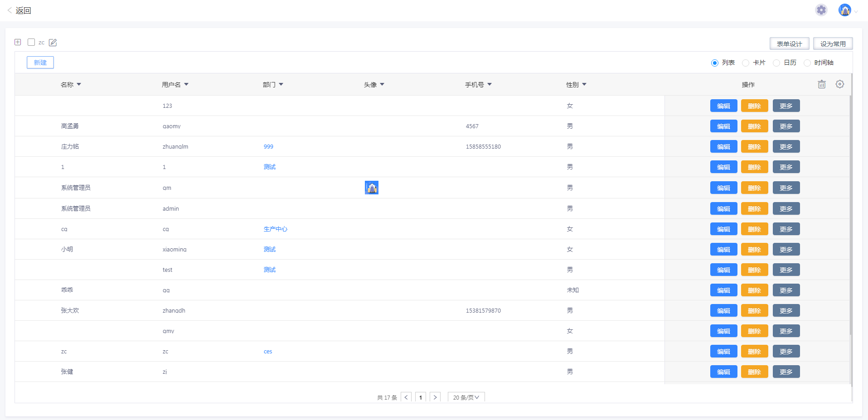This screenshot has width=868, height=420.
Task: Select the 列表 view radio button
Action: pyautogui.click(x=715, y=63)
